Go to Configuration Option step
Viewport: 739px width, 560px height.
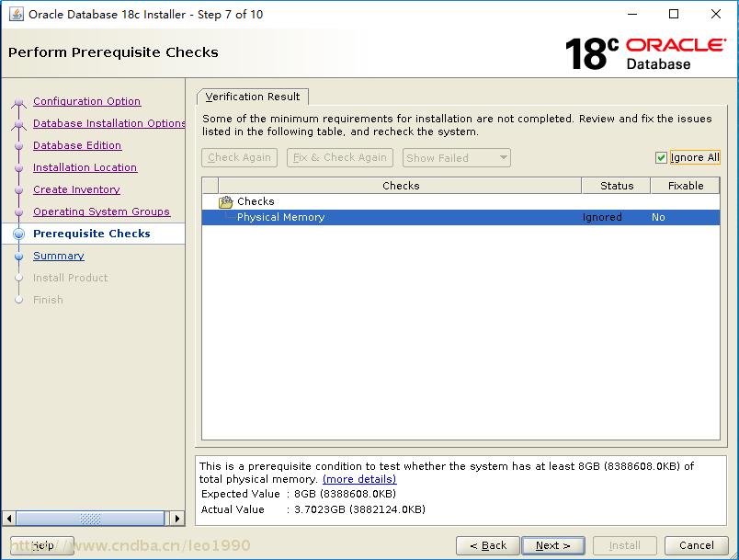[86, 101]
